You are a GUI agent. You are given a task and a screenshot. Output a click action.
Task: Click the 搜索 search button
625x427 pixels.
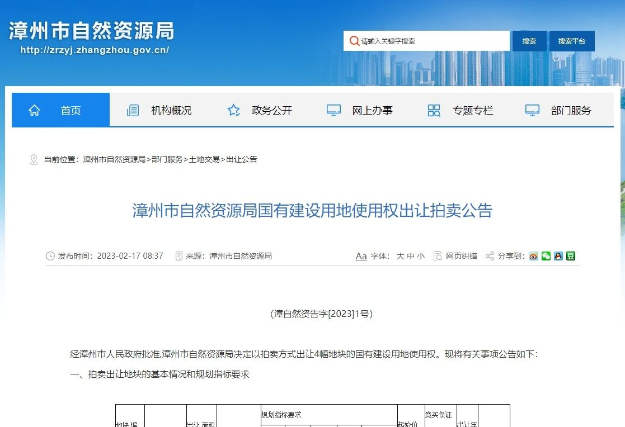[x=530, y=41]
